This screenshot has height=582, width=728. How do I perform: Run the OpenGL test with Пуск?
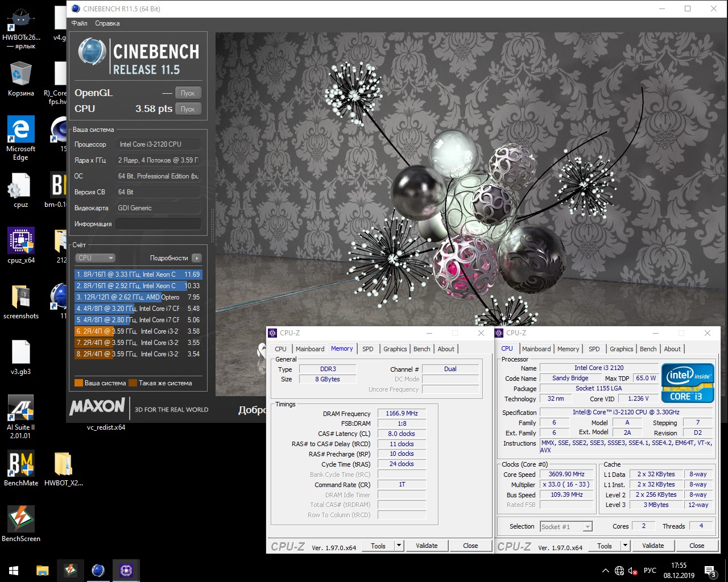[x=188, y=93]
